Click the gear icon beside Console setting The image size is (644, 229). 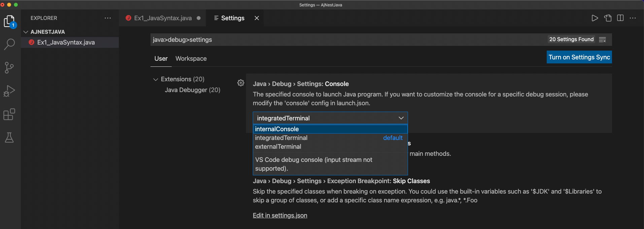tap(241, 83)
